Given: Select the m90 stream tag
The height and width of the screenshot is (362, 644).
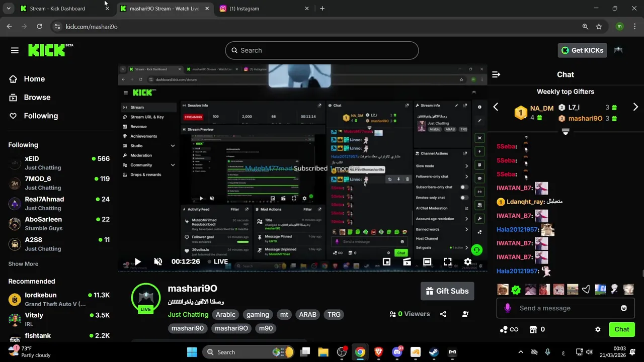Looking at the screenshot, I should (x=266, y=328).
